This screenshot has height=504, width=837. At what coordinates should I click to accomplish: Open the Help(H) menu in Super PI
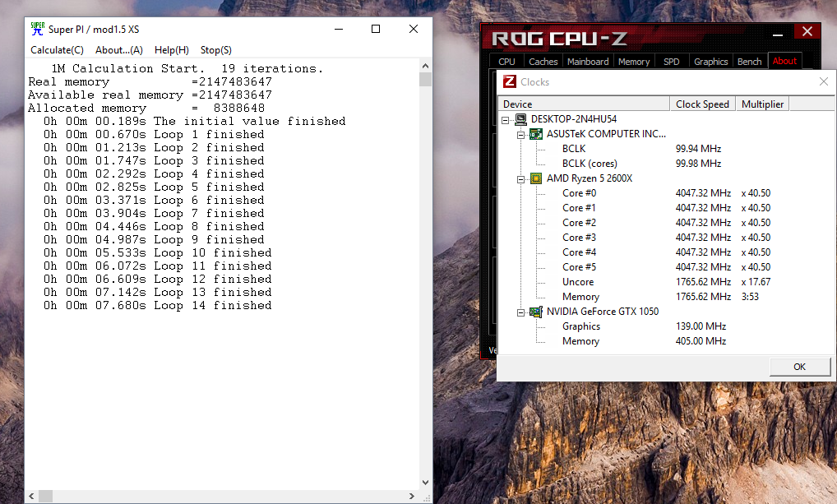click(x=171, y=49)
